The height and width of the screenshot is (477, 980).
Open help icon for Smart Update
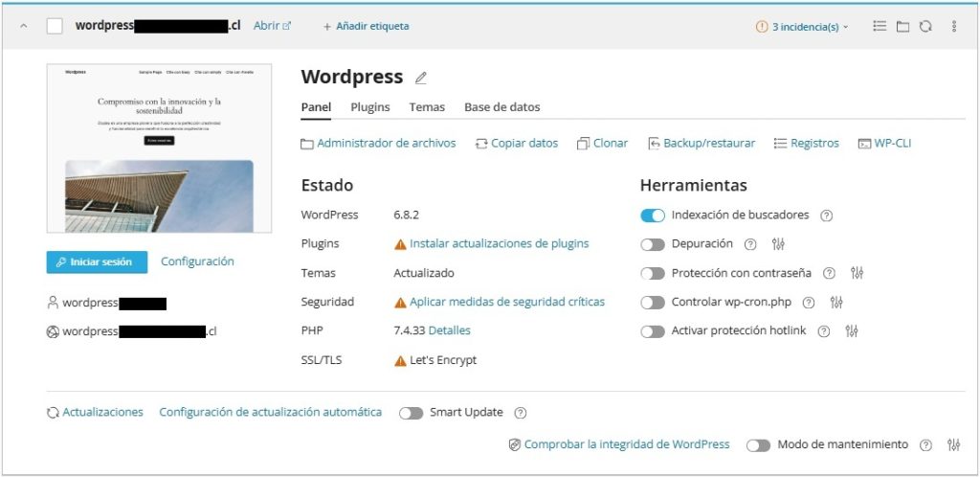[x=520, y=413]
